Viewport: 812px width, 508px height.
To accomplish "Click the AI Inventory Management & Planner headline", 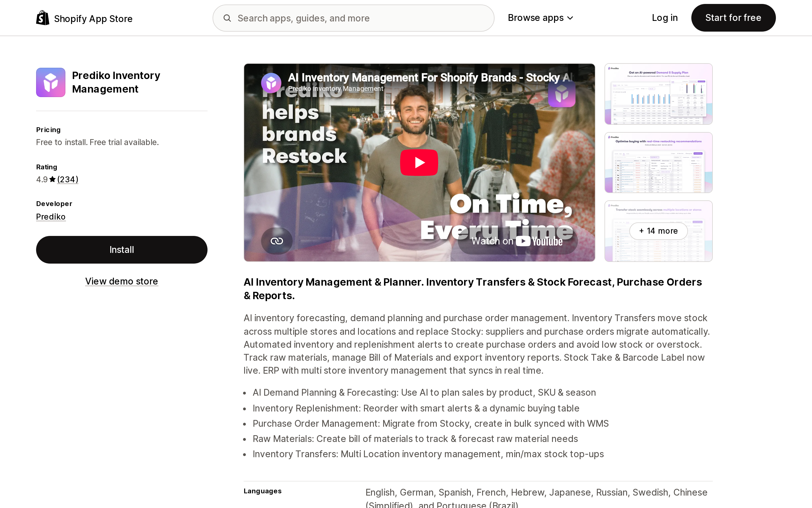I will tap(473, 289).
